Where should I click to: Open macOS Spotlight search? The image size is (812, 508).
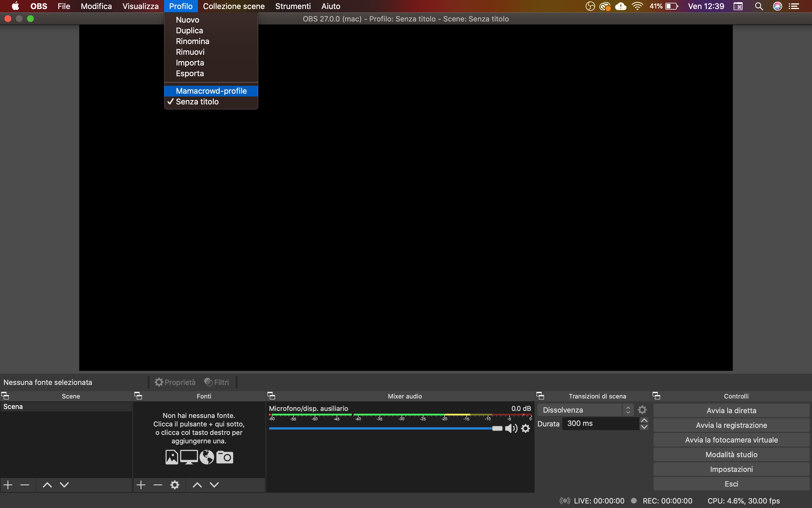(759, 6)
